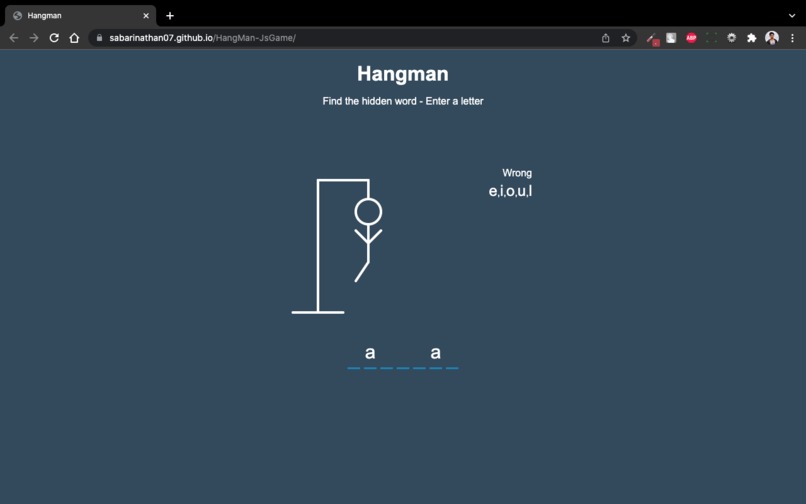Open the gray square extension next to ABP
The image size is (806, 504).
tap(671, 38)
